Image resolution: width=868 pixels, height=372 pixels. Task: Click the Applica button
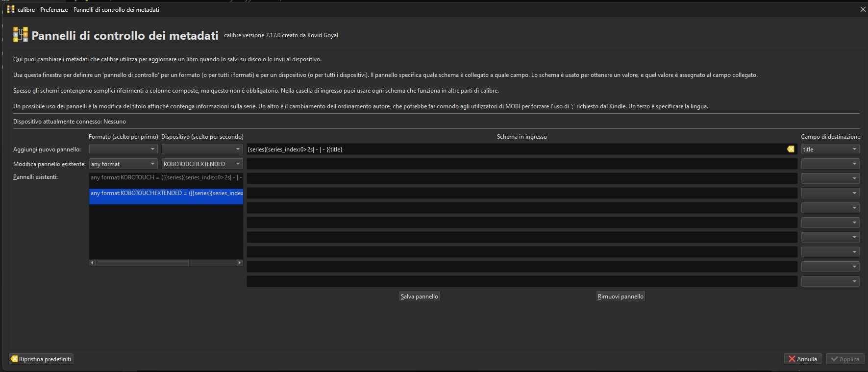(845, 359)
